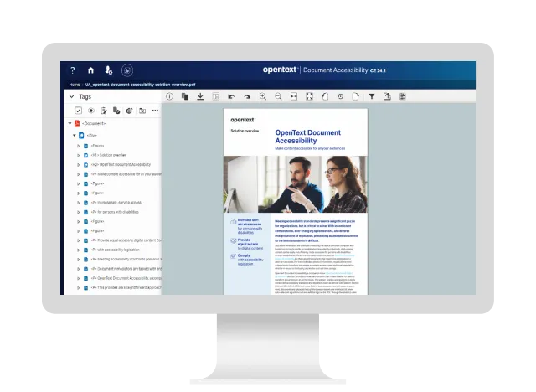Click the delete tag folder icon
This screenshot has height=392, width=536.
[x=142, y=111]
